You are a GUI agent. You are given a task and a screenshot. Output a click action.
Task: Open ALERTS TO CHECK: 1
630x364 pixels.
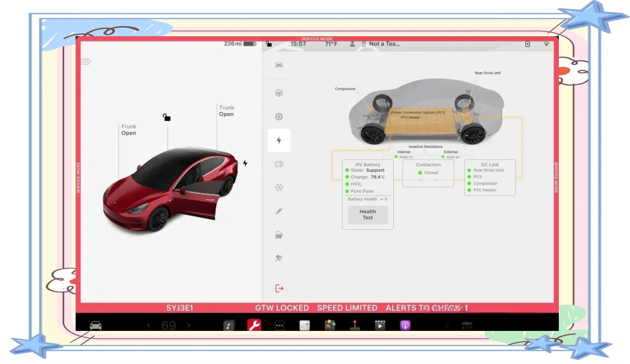pos(427,308)
